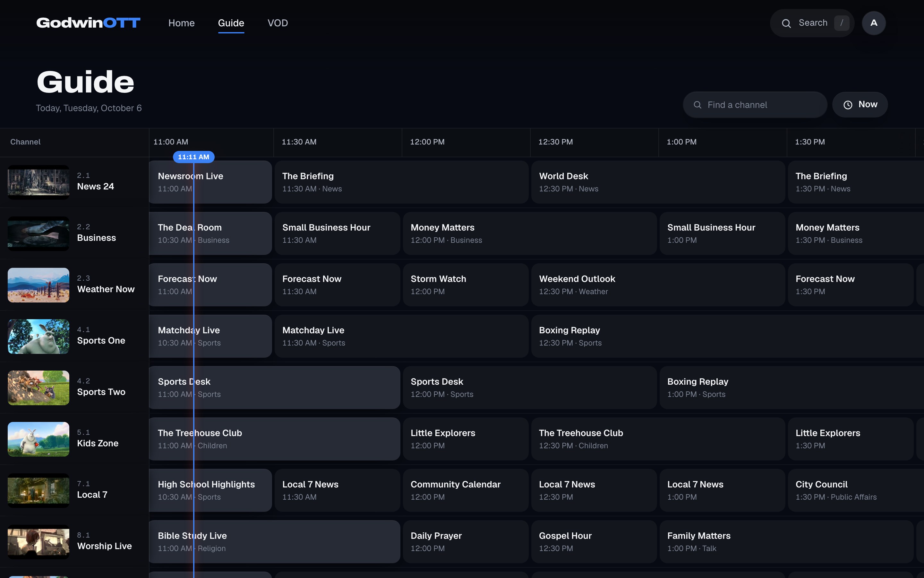The height and width of the screenshot is (578, 924).
Task: Open the Home tab
Action: point(181,23)
